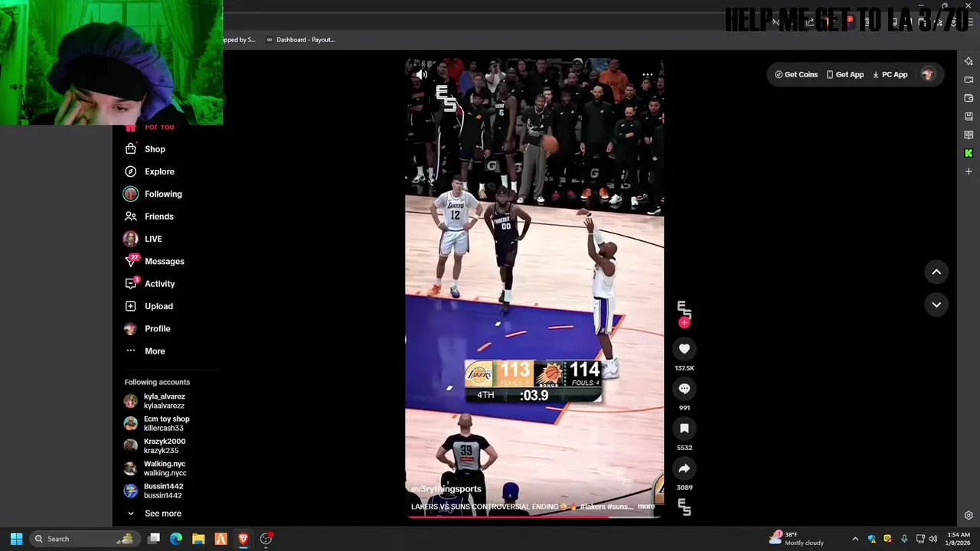Seek using the video progress bar
The height and width of the screenshot is (551, 980).
[x=534, y=517]
